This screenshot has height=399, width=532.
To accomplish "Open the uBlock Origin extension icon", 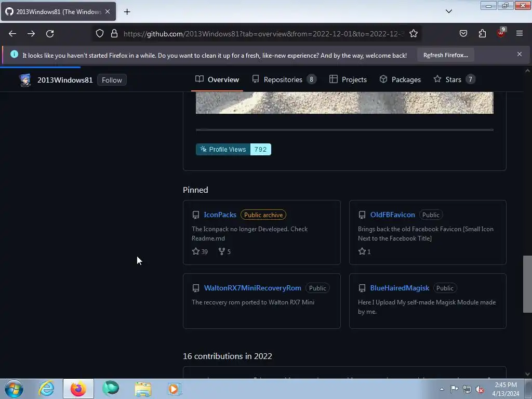I will (x=501, y=33).
